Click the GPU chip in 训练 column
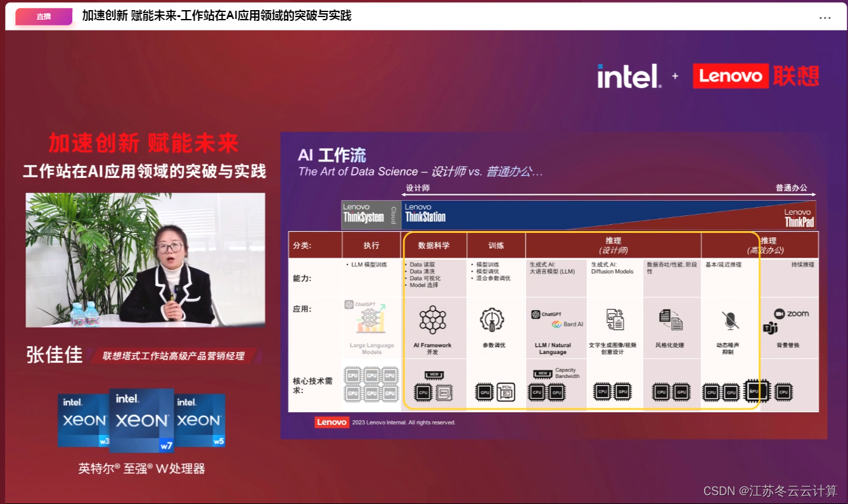This screenshot has height=504, width=848. [484, 393]
